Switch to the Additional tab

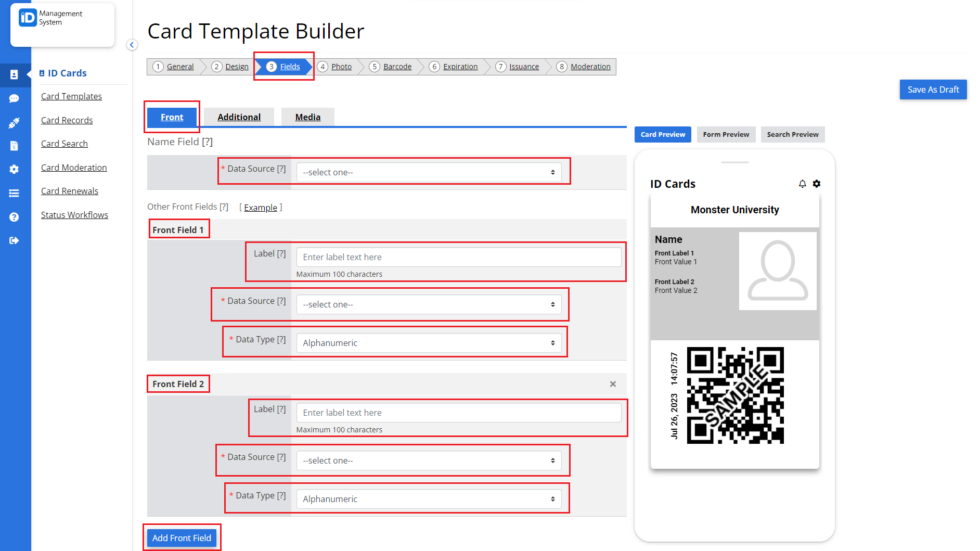click(239, 117)
